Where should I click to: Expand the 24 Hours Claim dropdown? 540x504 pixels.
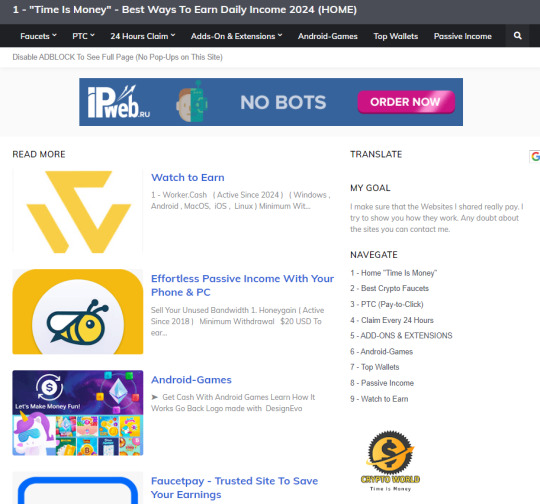click(x=143, y=36)
